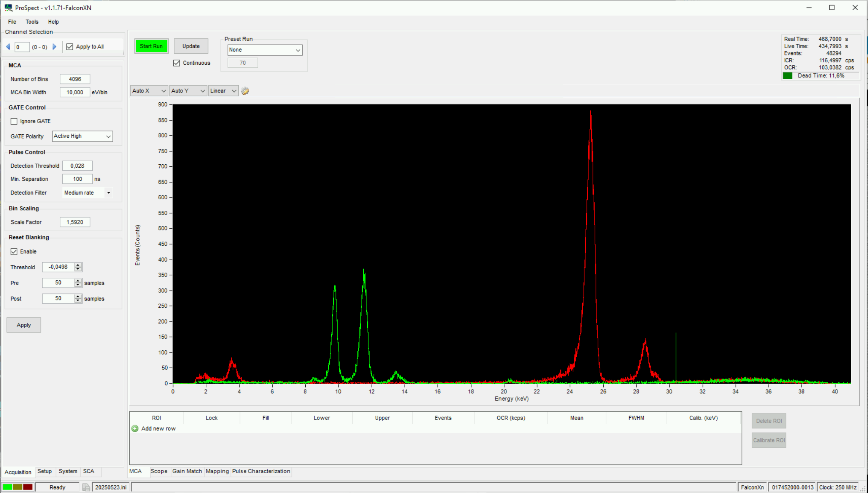Click the next channel right arrow
This screenshot has height=493, width=868.
[54, 47]
